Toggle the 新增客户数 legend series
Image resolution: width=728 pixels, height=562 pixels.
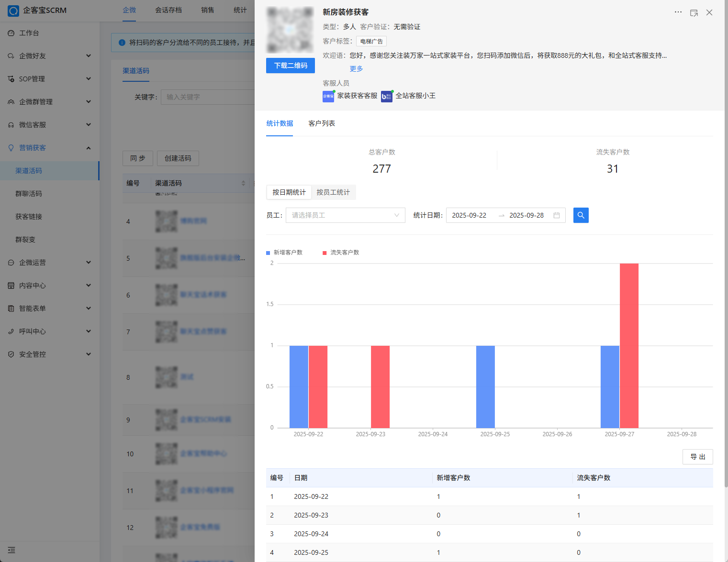coord(284,253)
